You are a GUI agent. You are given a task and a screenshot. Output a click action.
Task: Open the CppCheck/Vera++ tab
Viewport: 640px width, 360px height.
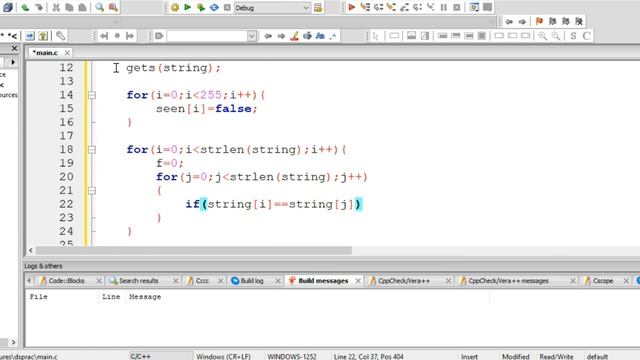point(404,281)
